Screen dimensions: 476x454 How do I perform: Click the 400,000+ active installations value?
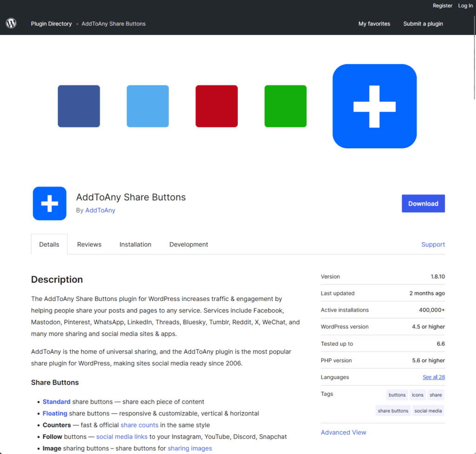tap(432, 310)
